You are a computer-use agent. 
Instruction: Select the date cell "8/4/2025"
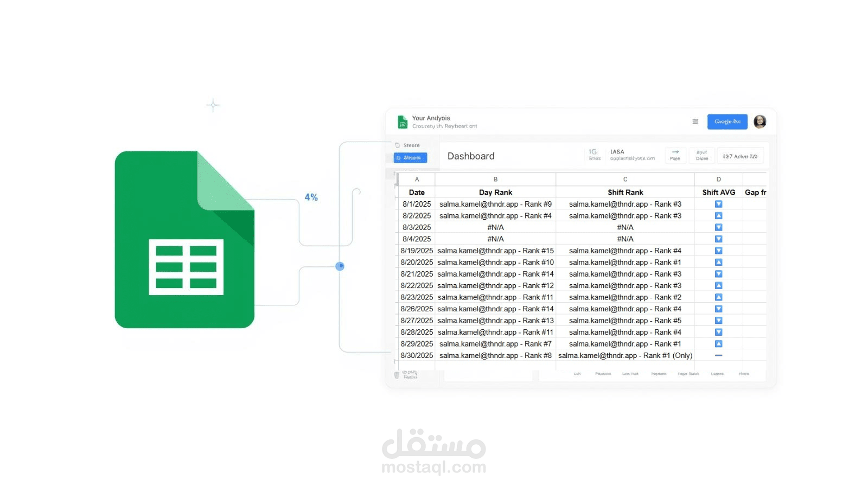(x=417, y=239)
